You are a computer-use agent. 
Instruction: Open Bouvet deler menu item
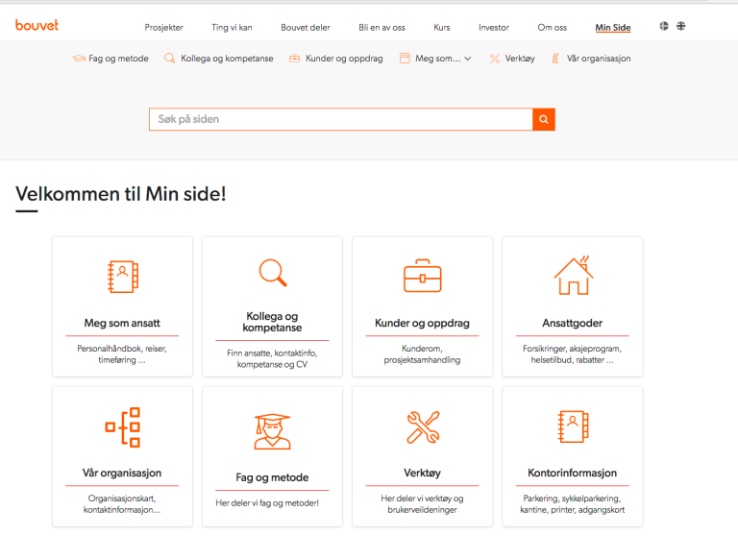[x=306, y=27]
